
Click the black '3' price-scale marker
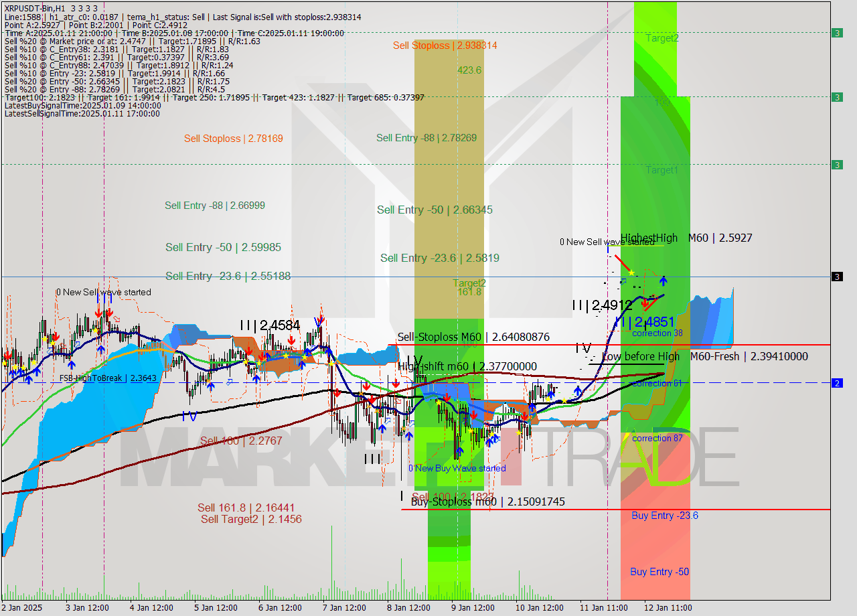(x=837, y=277)
